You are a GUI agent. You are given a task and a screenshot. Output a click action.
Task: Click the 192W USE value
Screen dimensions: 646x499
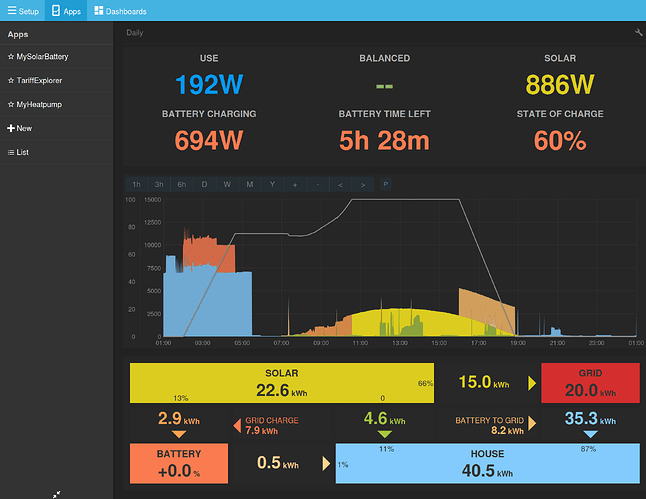point(209,84)
